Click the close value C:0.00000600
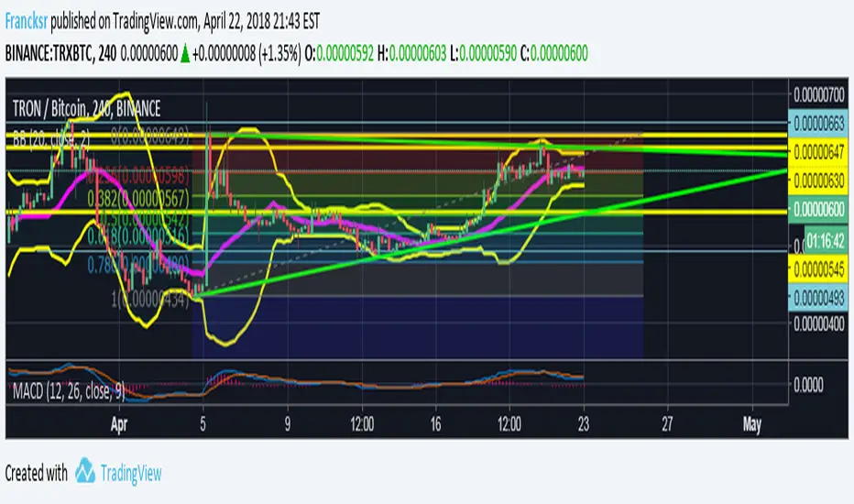Viewport: 854px width, 504px height. pyautogui.click(x=553, y=53)
